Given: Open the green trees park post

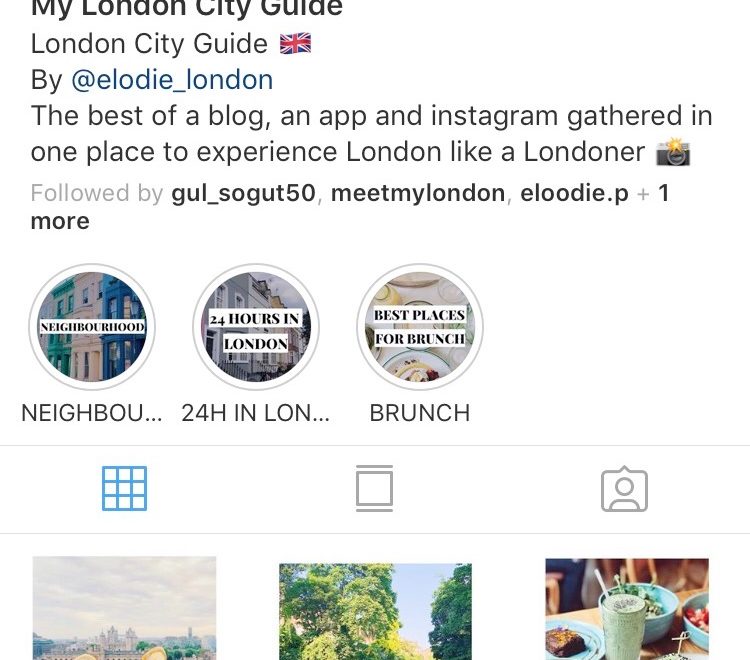Looking at the screenshot, I should click(x=375, y=612).
